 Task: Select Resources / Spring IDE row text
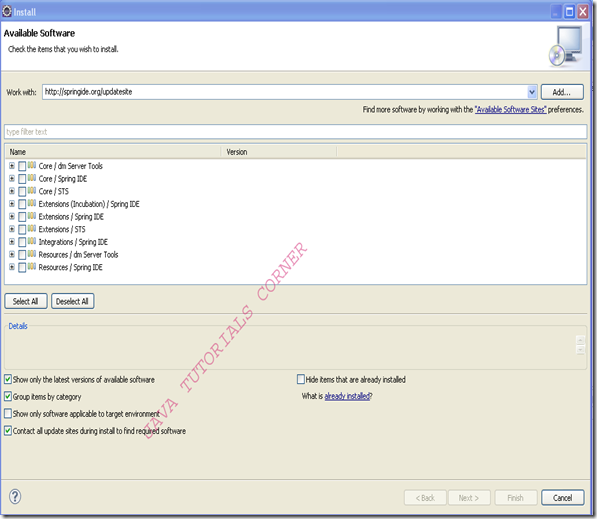point(70,267)
